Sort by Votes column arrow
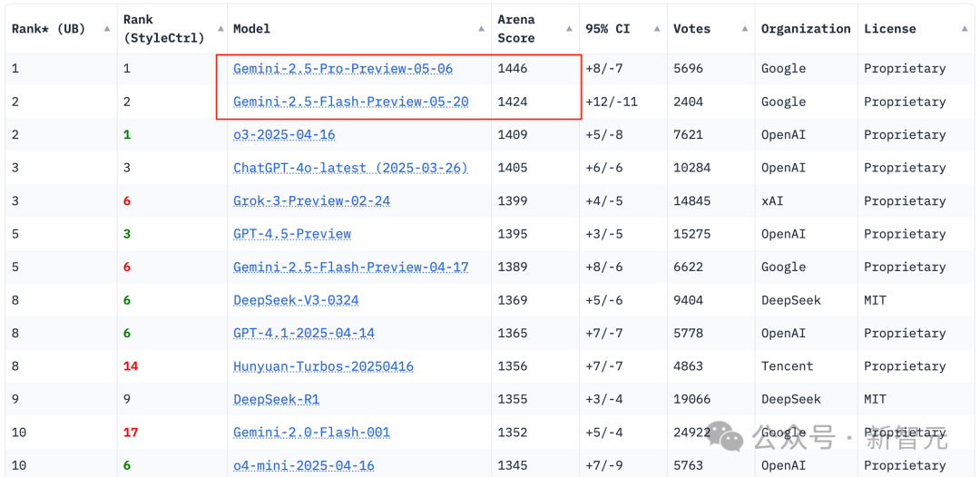The width and height of the screenshot is (980, 477). pos(746,29)
